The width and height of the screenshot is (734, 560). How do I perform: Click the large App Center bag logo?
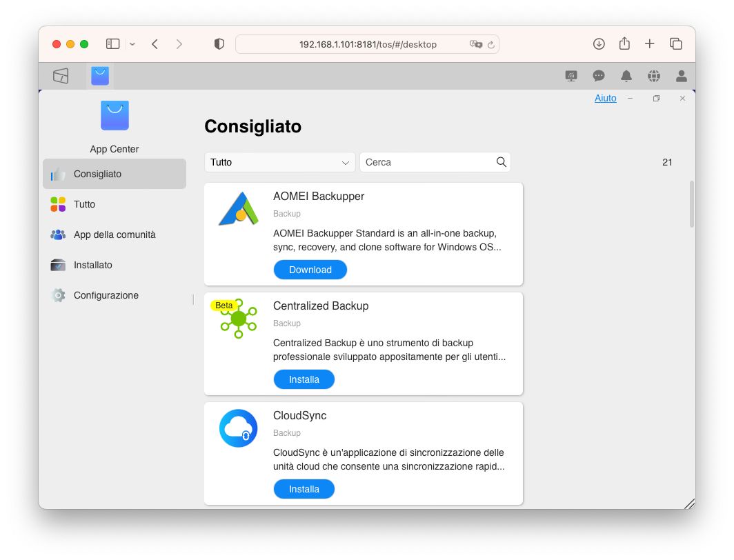pos(115,116)
